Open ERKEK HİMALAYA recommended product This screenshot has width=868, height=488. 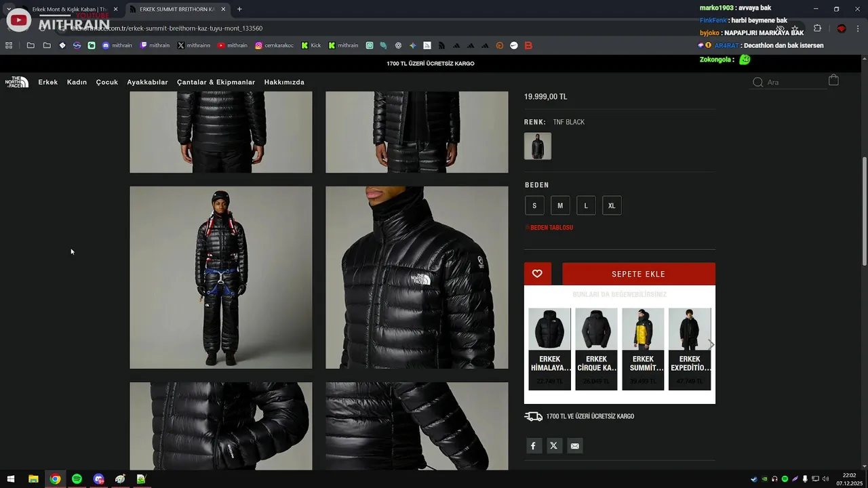(x=549, y=349)
